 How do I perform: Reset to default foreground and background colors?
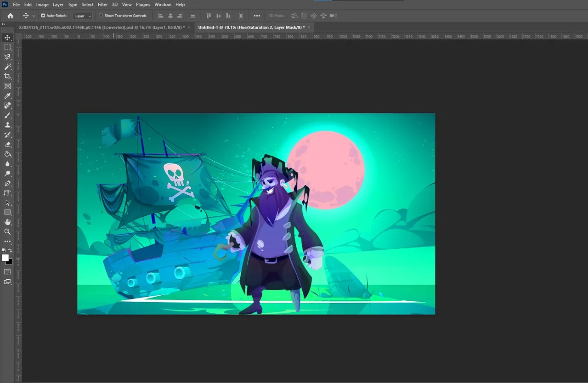click(4, 250)
